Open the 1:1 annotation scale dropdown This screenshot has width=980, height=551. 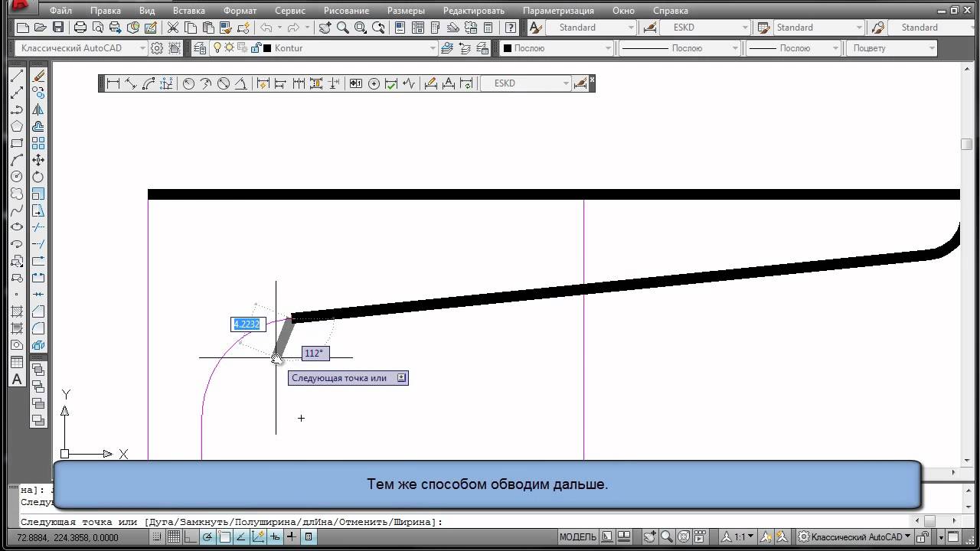[x=743, y=537]
